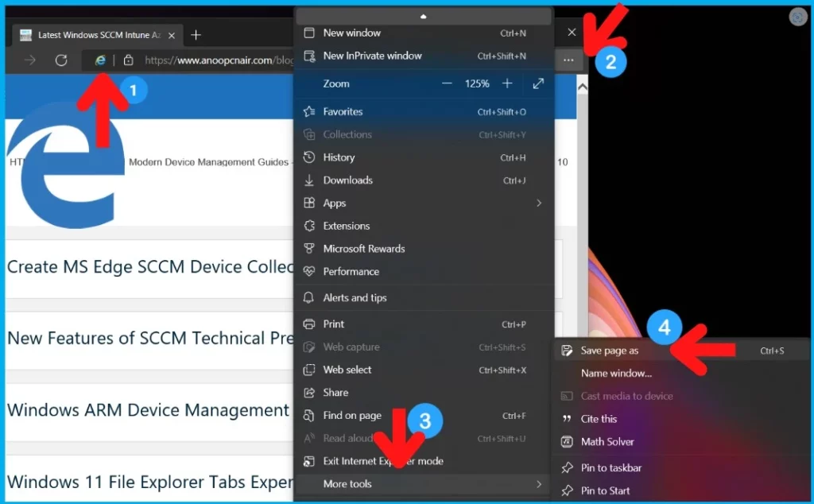Click the Pin to taskbar pin icon

567,467
